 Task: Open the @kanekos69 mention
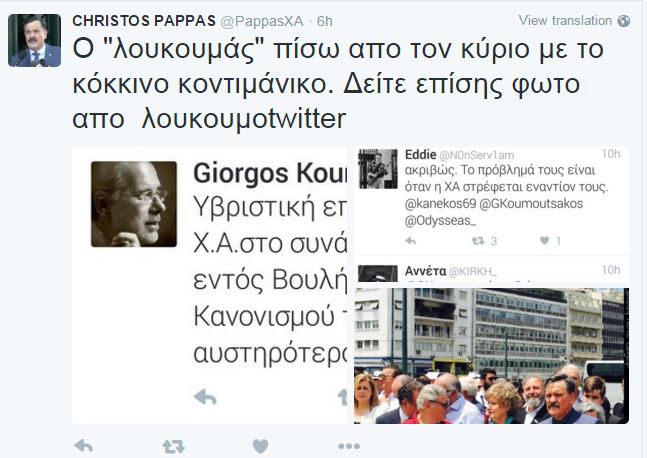441,204
